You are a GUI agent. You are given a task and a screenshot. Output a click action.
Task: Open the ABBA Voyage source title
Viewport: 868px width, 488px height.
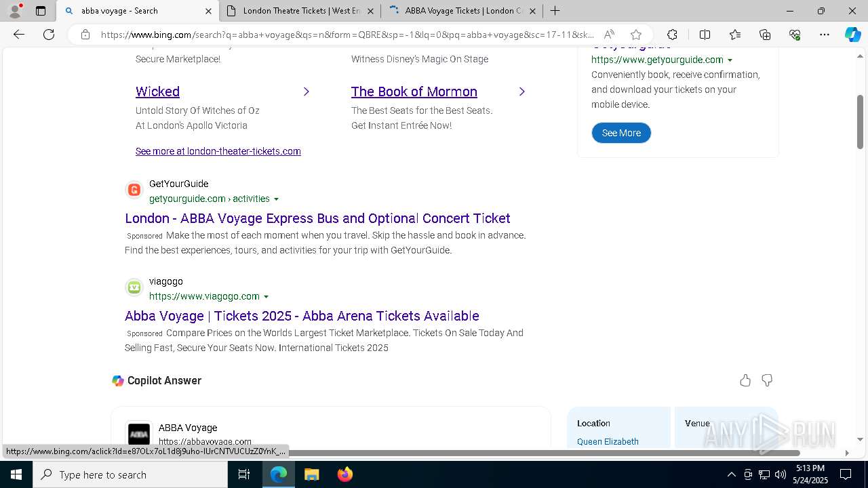(x=188, y=428)
